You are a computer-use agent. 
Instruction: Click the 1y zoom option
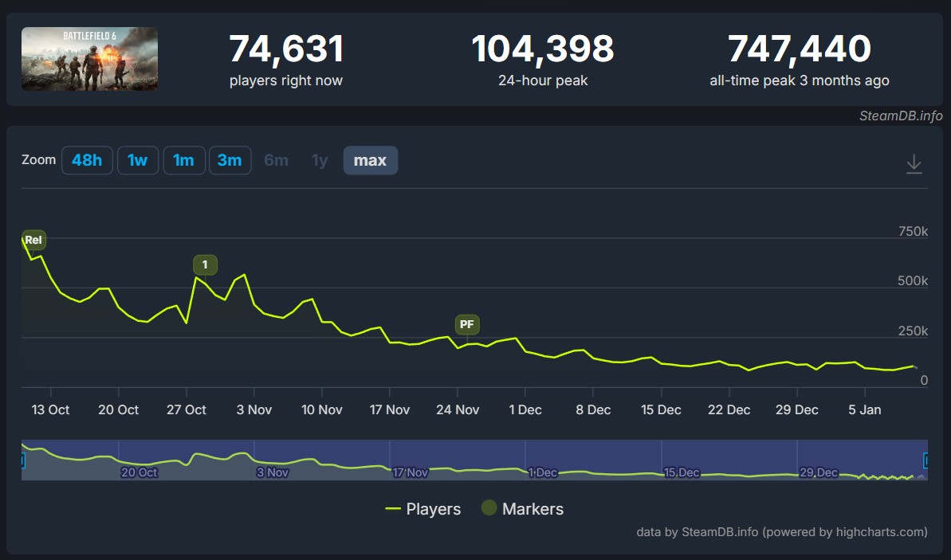(x=320, y=160)
